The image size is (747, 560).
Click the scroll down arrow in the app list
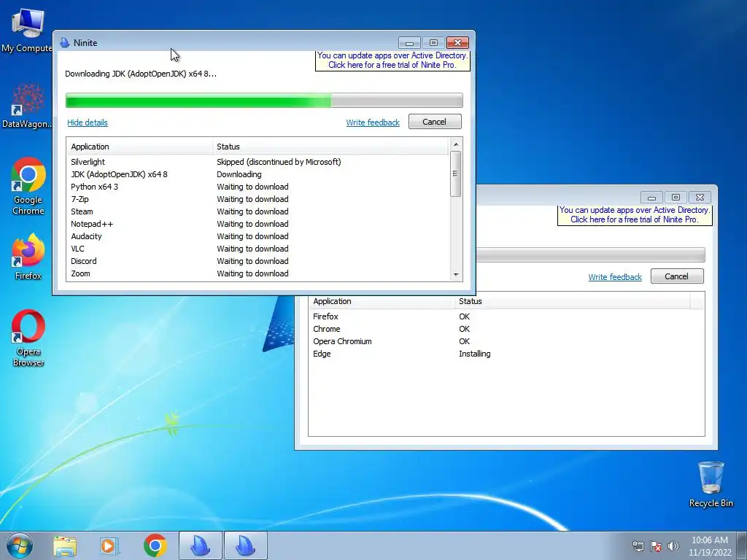456,275
